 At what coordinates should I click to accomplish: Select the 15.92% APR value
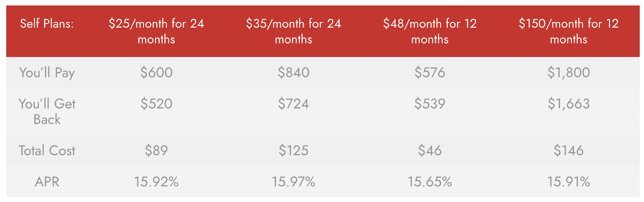coord(156,181)
